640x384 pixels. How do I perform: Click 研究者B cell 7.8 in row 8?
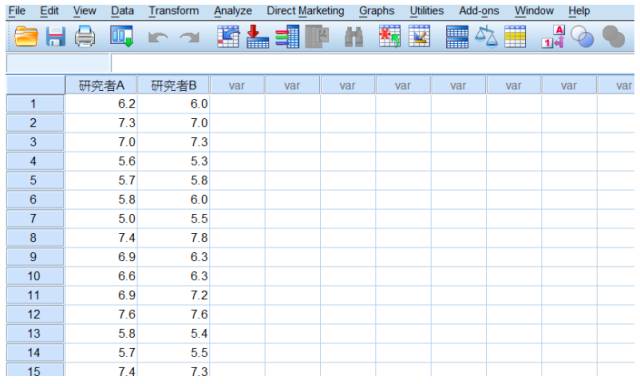point(173,238)
